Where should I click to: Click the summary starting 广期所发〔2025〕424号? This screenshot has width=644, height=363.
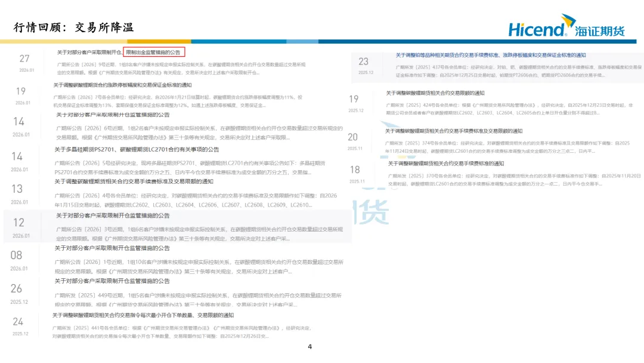tap(510, 109)
